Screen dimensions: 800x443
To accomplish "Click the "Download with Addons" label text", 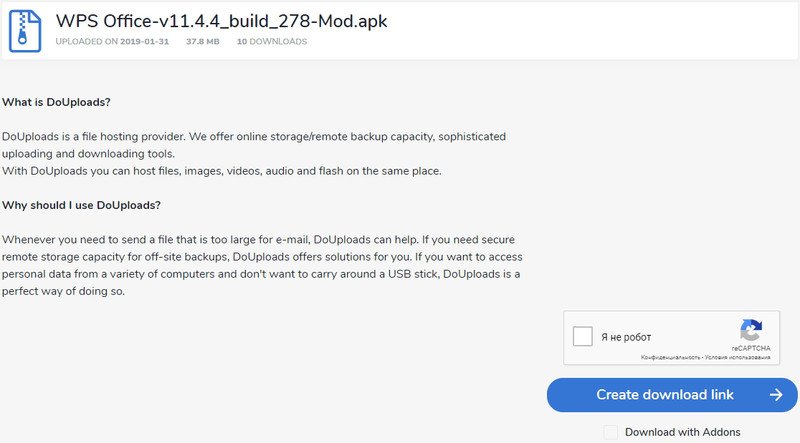I will click(x=682, y=433).
